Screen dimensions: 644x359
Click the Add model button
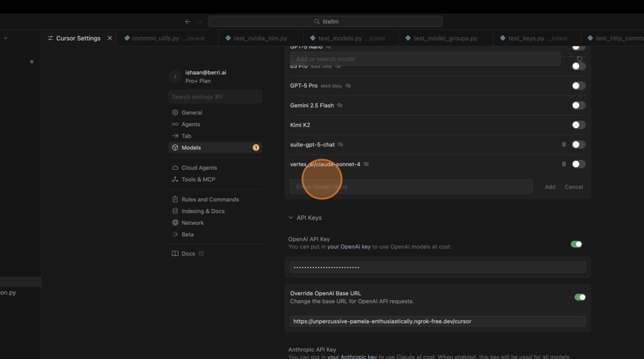[550, 187]
